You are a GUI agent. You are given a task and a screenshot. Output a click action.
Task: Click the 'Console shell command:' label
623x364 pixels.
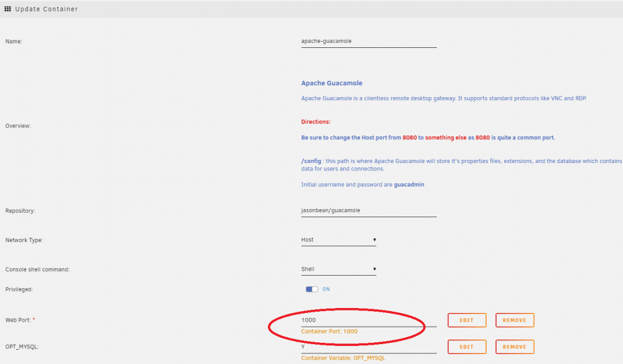click(37, 269)
